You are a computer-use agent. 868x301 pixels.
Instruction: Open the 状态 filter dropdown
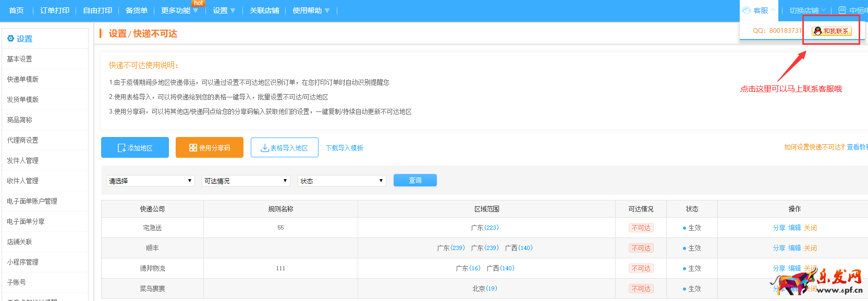pos(341,181)
